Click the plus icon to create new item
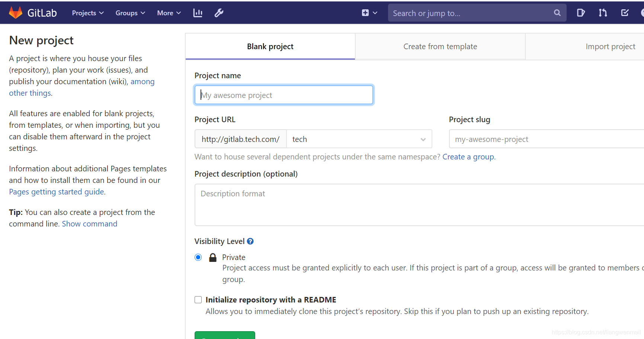This screenshot has height=339, width=644. pyautogui.click(x=365, y=12)
